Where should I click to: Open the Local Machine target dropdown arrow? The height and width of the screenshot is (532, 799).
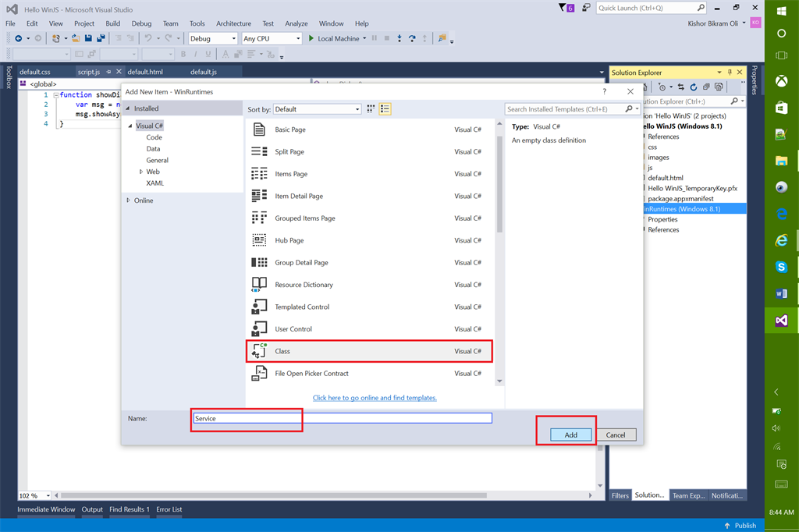pos(364,39)
